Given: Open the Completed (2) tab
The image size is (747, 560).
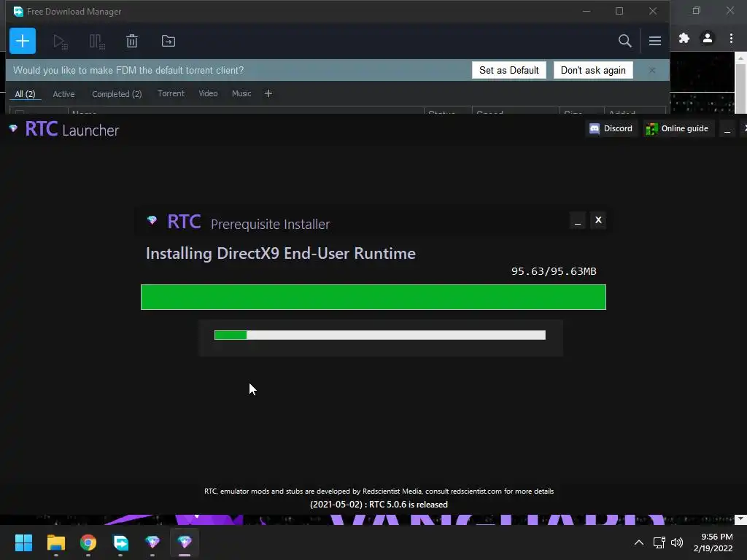Looking at the screenshot, I should pyautogui.click(x=117, y=94).
